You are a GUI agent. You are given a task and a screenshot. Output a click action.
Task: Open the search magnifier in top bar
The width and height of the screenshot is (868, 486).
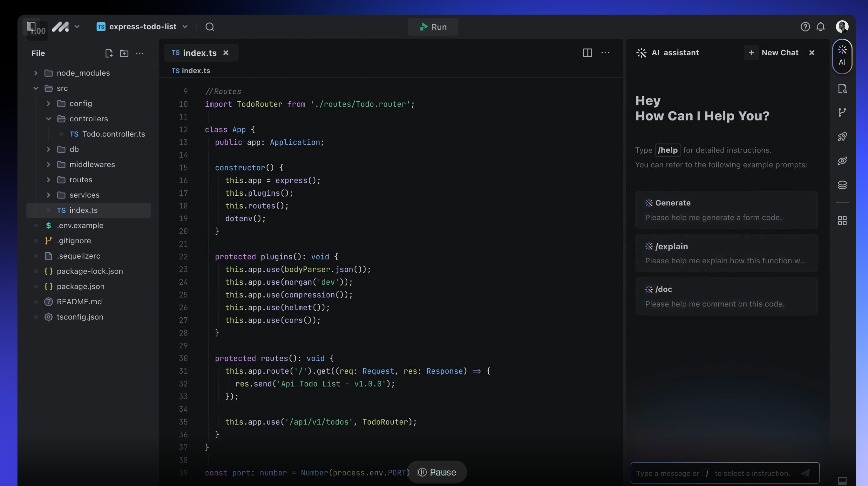(x=210, y=27)
